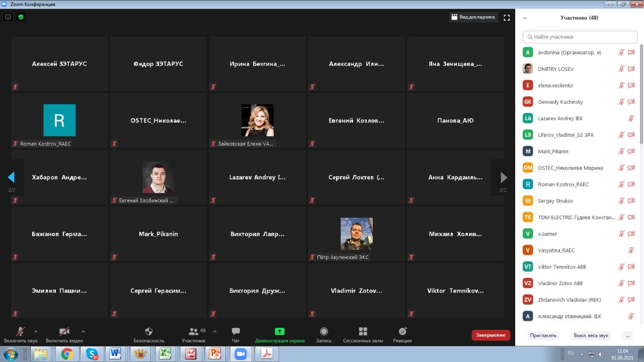Expand audio options arrow next to microphone
Viewport: 644px width, 362px height.
click(x=36, y=331)
